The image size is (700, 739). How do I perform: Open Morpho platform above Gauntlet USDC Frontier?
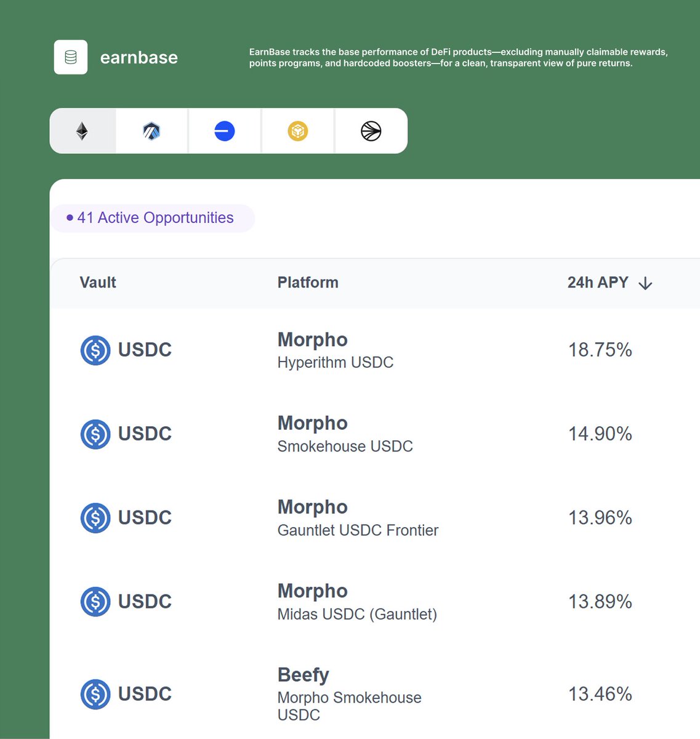click(313, 507)
